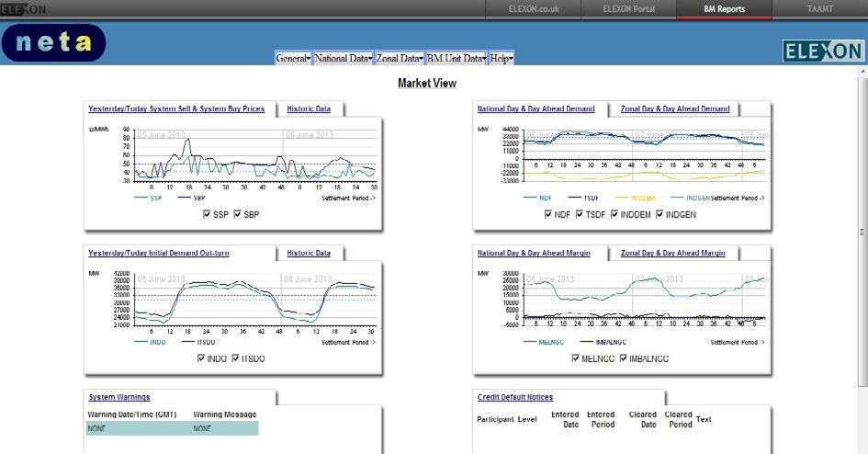The width and height of the screenshot is (868, 454).
Task: Click the System Sell & Buy Prices chart
Action: point(233,164)
